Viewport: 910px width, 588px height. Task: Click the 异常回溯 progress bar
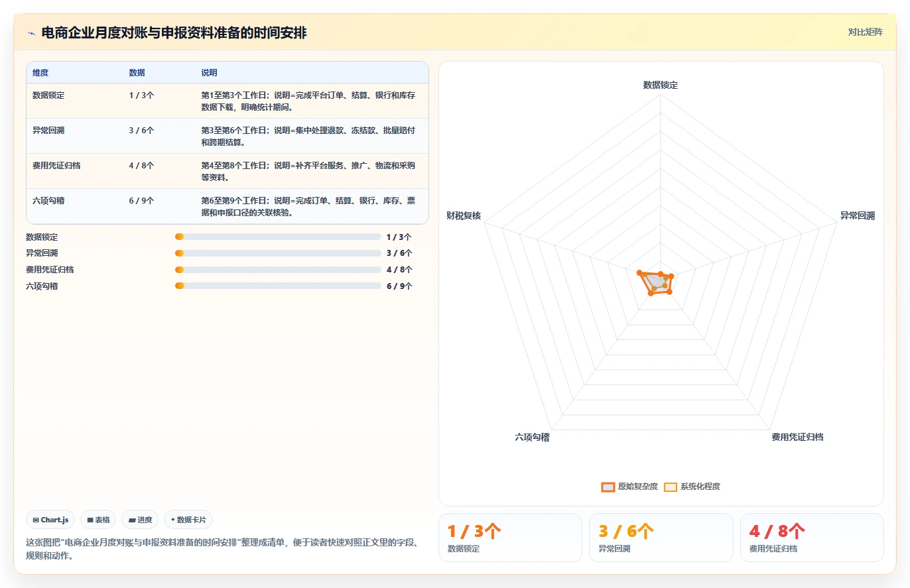tap(278, 253)
